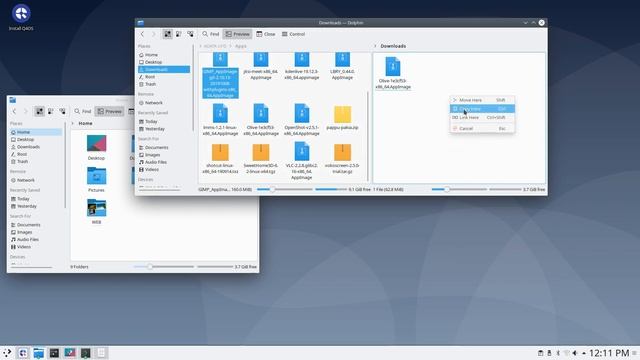
Task: Select the shotcut-linux txz archive
Action: 220,158
